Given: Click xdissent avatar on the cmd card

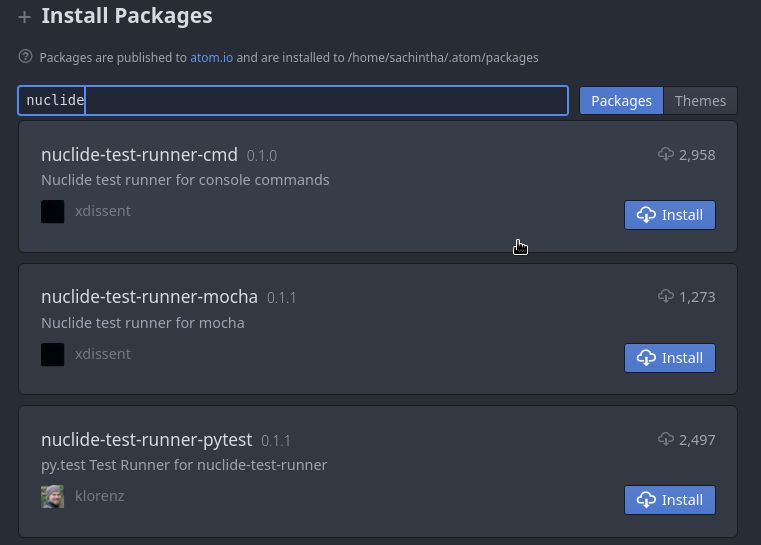Looking at the screenshot, I should 52,212.
